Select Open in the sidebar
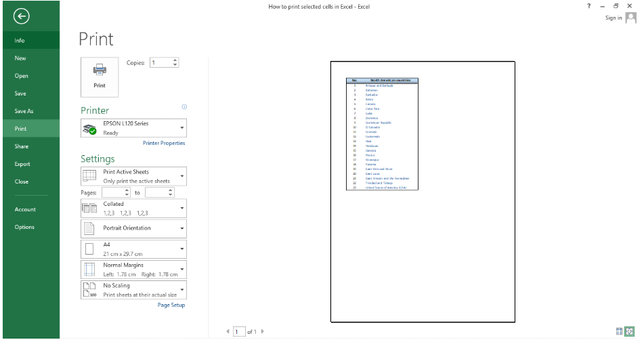The image size is (644, 342). [x=31, y=76]
